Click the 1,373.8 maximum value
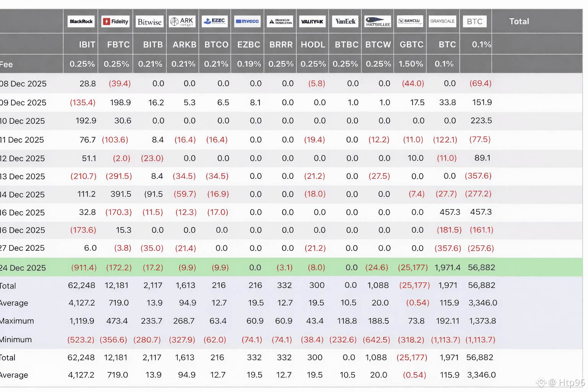This screenshot has width=588, height=392. coord(482,321)
